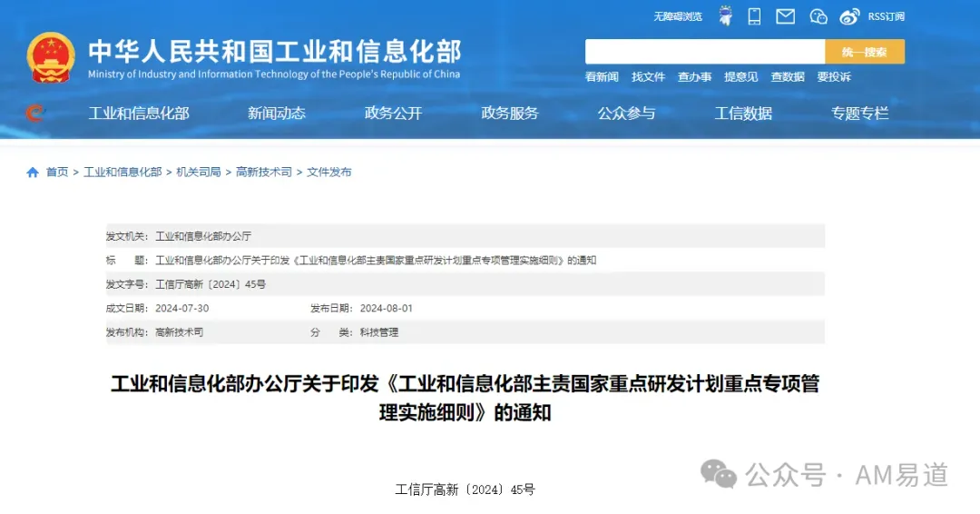Click the 发布日期 value 2024-08-01

pos(387,308)
